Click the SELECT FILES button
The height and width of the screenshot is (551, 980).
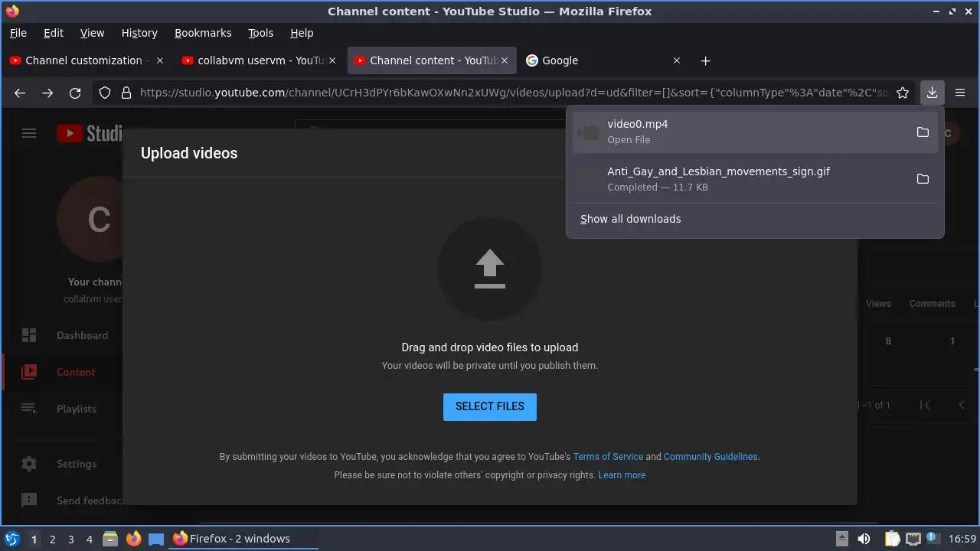point(490,406)
